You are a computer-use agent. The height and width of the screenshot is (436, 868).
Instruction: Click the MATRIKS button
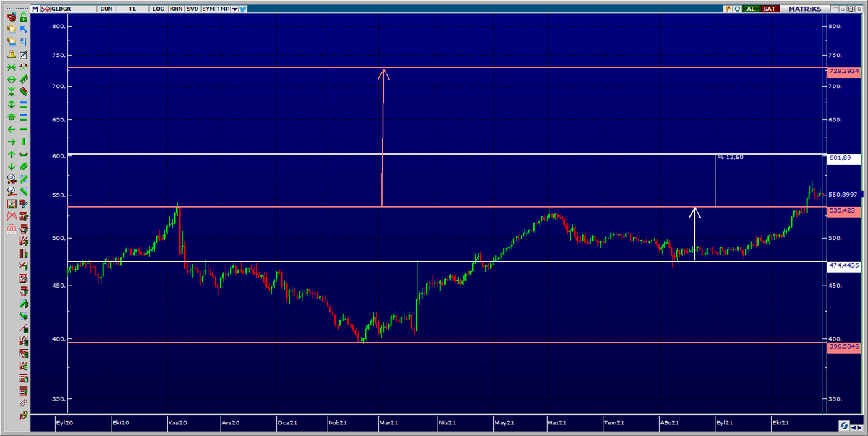[x=805, y=9]
